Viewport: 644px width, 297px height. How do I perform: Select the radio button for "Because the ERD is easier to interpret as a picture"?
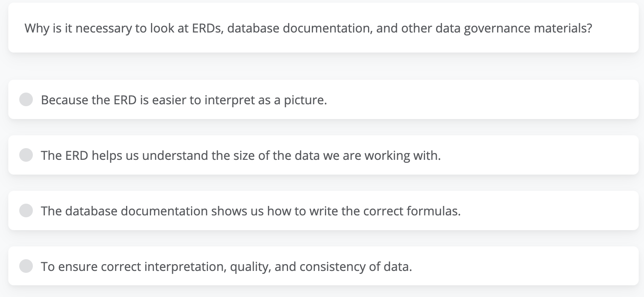coord(26,99)
